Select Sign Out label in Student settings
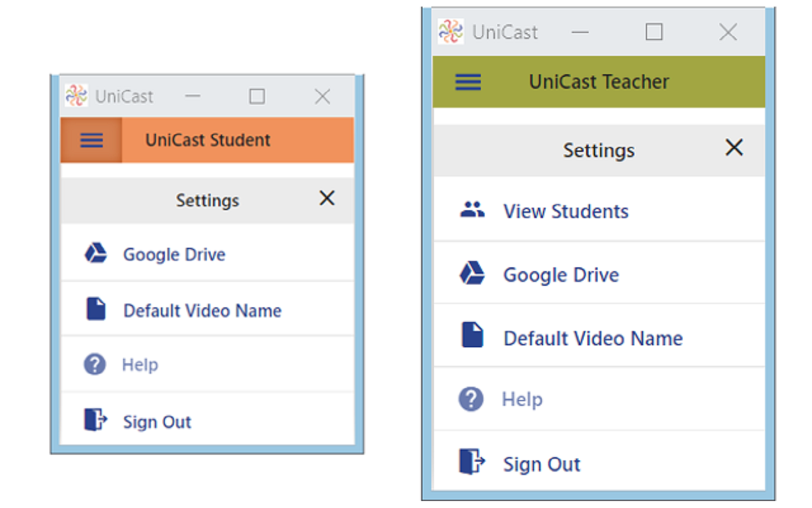 (157, 422)
